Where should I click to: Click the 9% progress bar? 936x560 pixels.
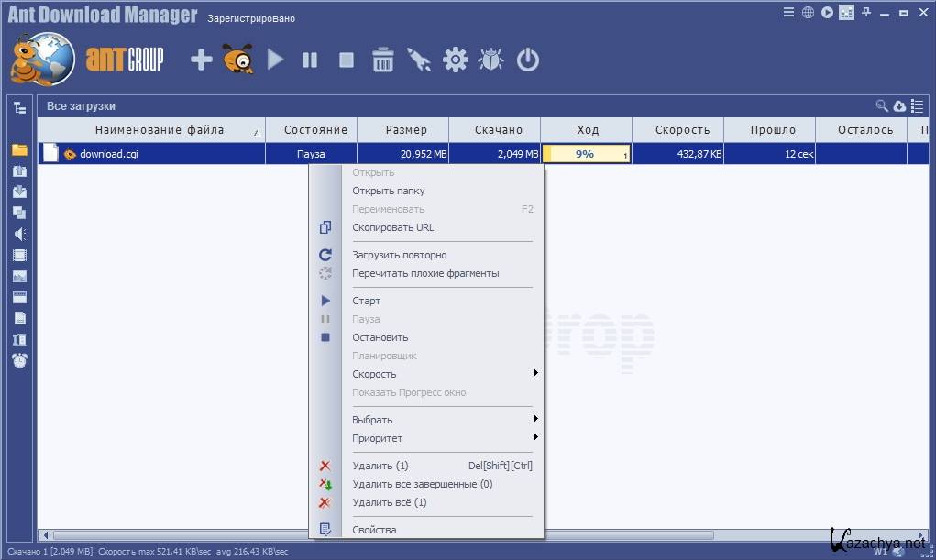coord(585,154)
